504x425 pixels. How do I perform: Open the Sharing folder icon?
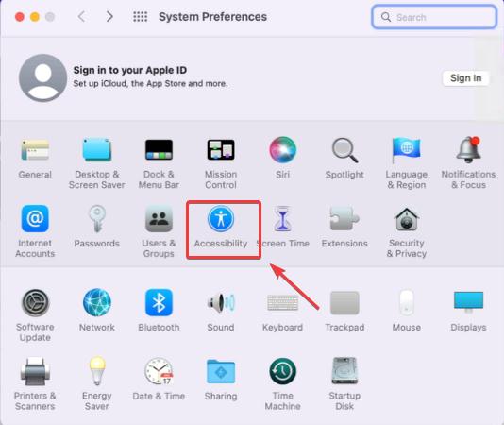click(x=221, y=371)
